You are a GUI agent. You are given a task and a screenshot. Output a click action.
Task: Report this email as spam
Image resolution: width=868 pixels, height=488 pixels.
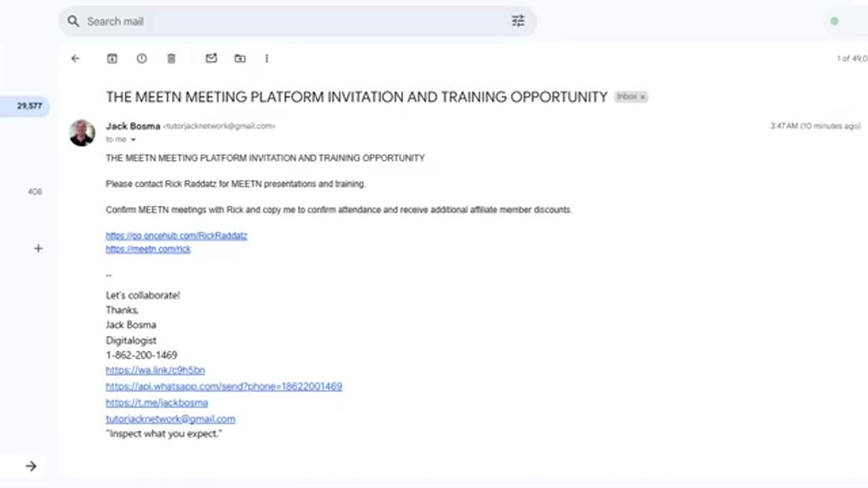[142, 58]
